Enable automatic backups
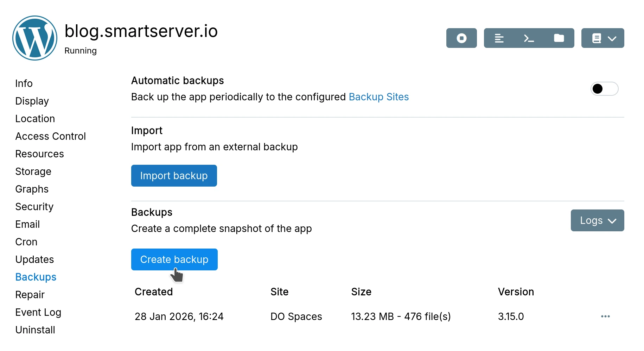This screenshot has height=351, width=644. [x=604, y=89]
